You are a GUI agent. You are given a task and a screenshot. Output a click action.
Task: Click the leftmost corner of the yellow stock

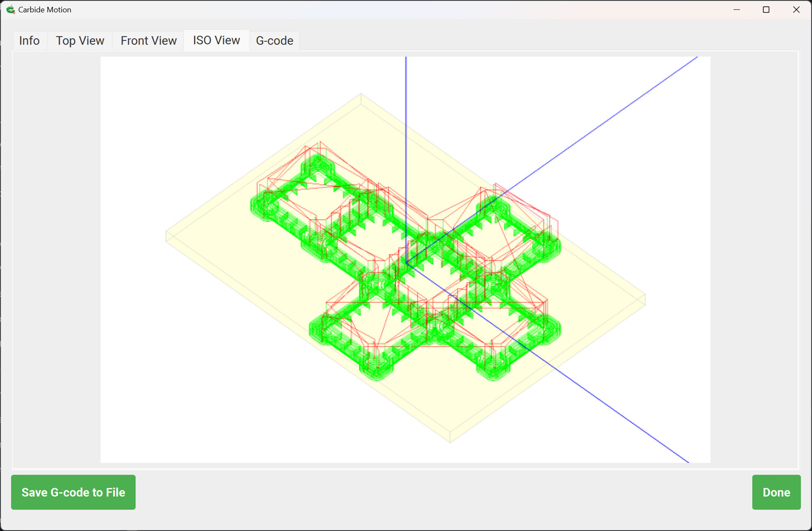tap(167, 236)
